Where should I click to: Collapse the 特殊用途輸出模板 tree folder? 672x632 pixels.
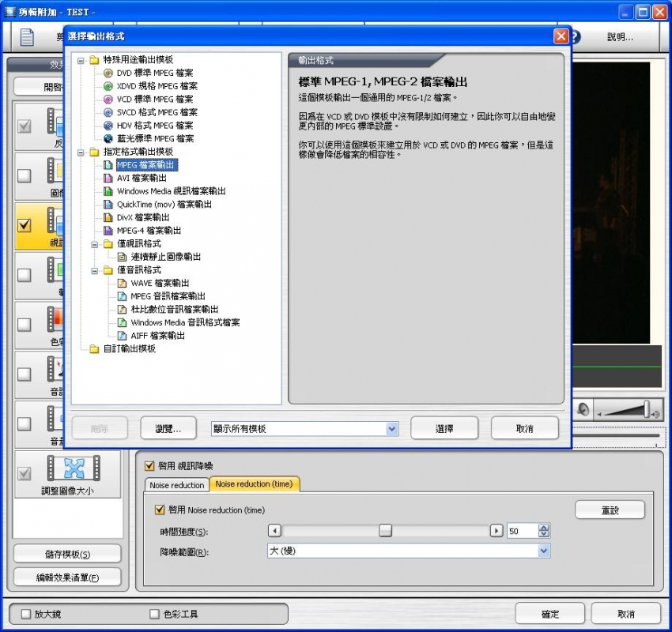tap(81, 60)
